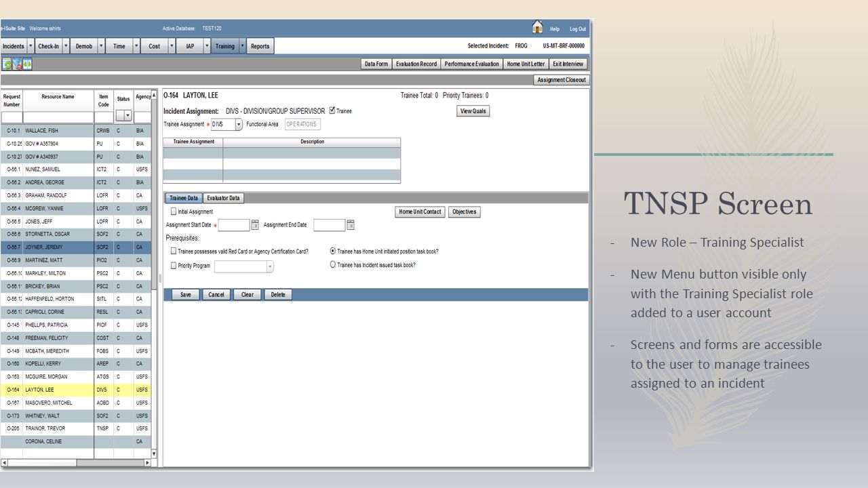This screenshot has height=488, width=868.
Task: Click the Home Unit Contact button
Action: pyautogui.click(x=420, y=211)
